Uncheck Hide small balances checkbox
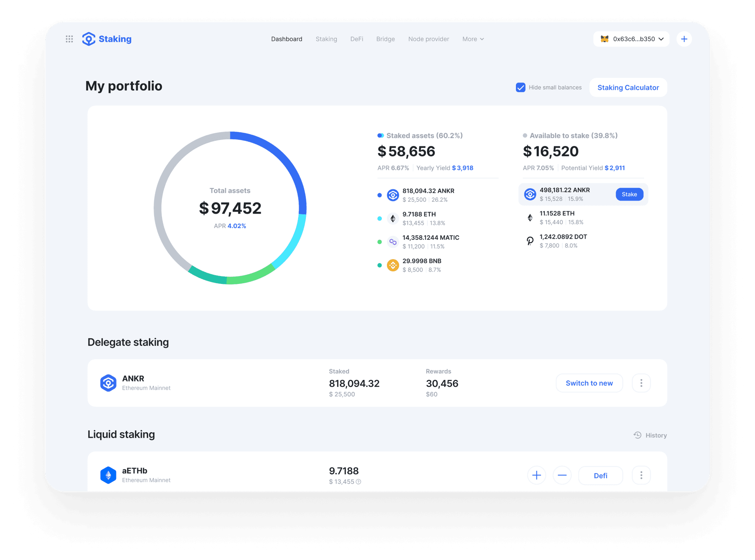 (520, 88)
